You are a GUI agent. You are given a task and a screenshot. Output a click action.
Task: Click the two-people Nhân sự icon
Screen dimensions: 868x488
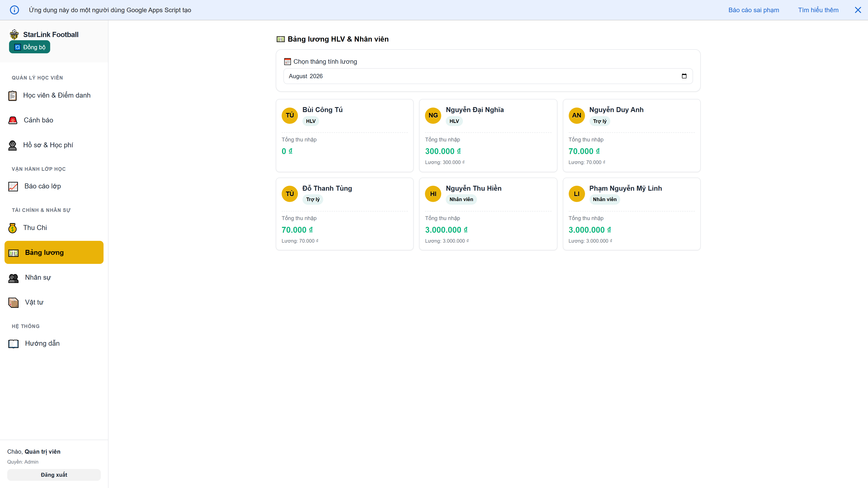pyautogui.click(x=14, y=278)
